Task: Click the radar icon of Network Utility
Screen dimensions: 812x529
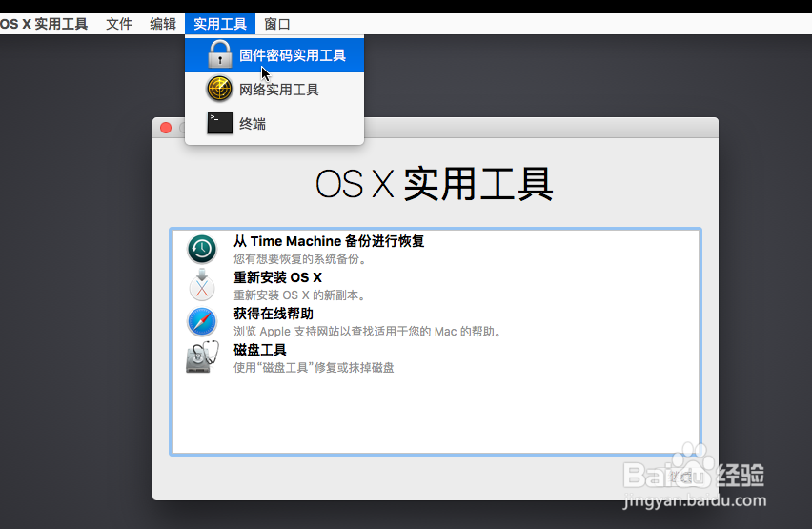Action: (x=219, y=89)
